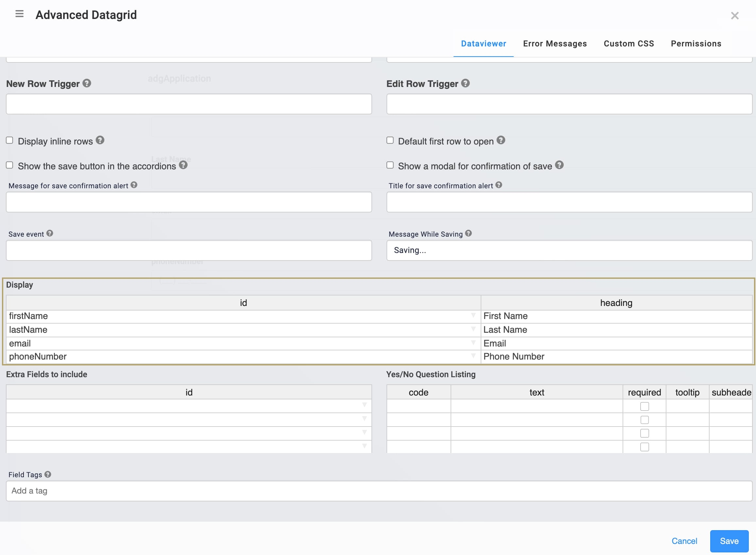Click Message for save confirmation alert field
The image size is (756, 555).
pyautogui.click(x=189, y=202)
